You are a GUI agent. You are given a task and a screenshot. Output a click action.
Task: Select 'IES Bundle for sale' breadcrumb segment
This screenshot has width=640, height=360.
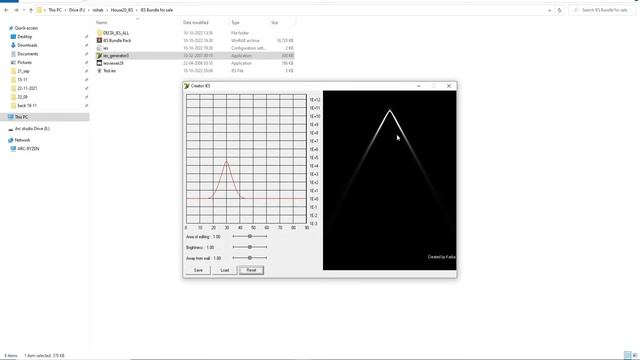coord(157,10)
